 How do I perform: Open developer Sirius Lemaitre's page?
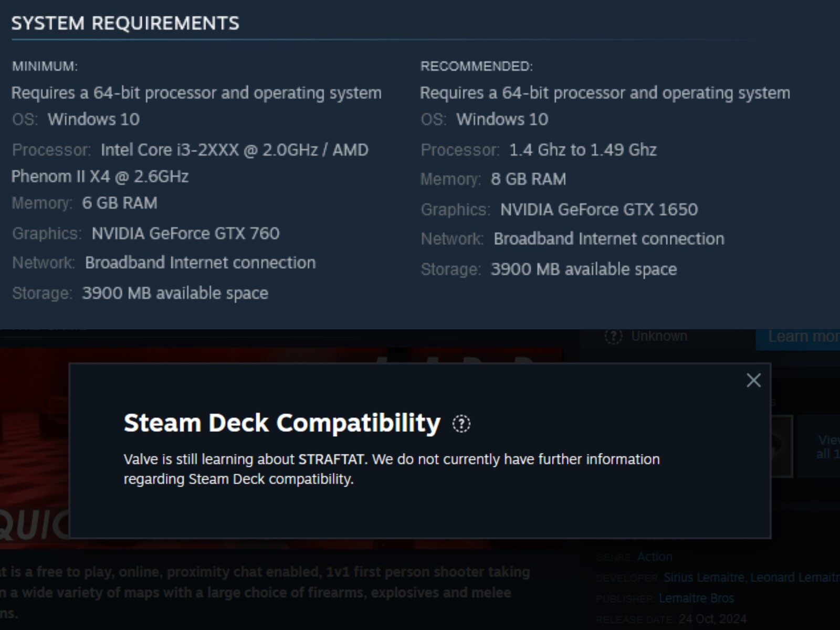703,577
